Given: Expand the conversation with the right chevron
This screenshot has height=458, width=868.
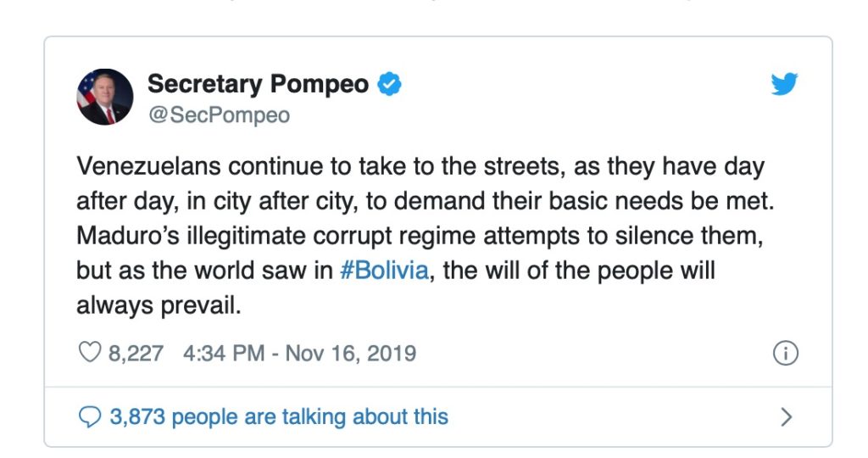Looking at the screenshot, I should pos(786,416).
